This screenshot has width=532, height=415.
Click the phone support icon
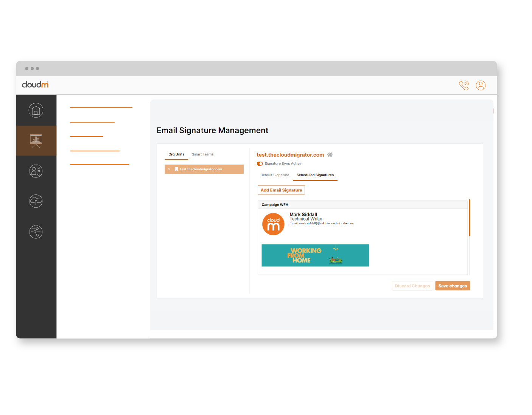[x=464, y=85]
